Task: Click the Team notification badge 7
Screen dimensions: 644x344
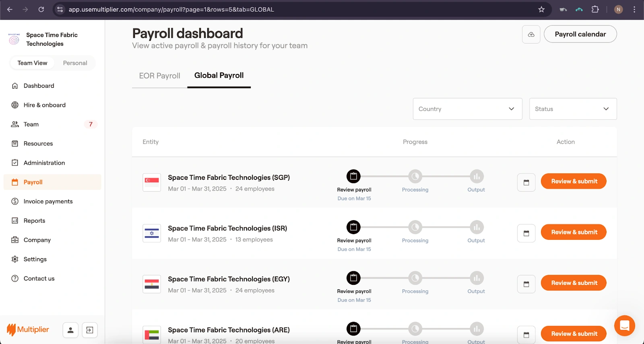Action: click(91, 124)
